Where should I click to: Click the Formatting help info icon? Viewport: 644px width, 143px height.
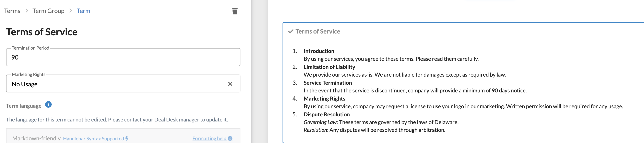pos(230,138)
